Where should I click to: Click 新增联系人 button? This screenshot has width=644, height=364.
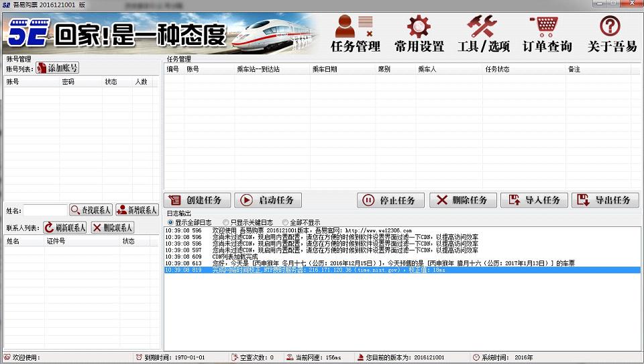click(x=137, y=210)
